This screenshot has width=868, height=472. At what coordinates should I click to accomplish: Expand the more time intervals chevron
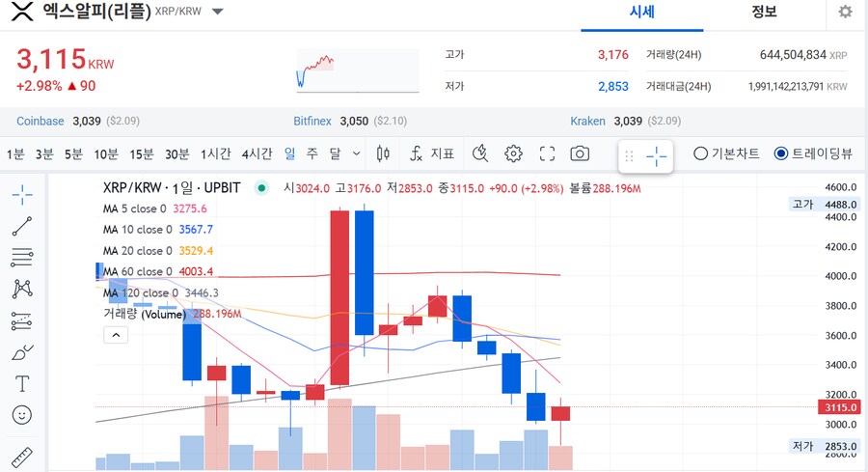[x=357, y=153]
